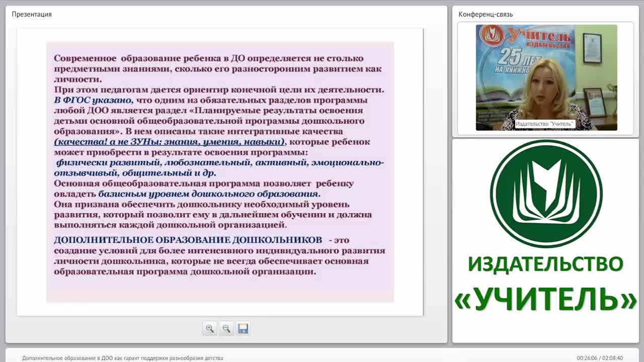Click the webinar title in the bottom bar
The width and height of the screenshot is (644, 362).
(x=122, y=358)
